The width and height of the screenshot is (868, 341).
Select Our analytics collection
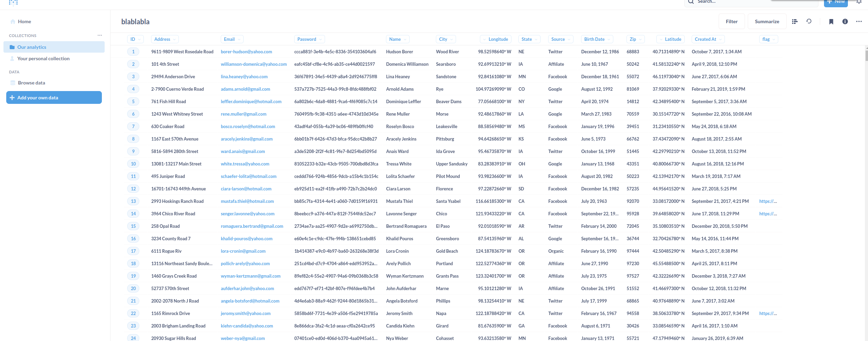(x=54, y=47)
